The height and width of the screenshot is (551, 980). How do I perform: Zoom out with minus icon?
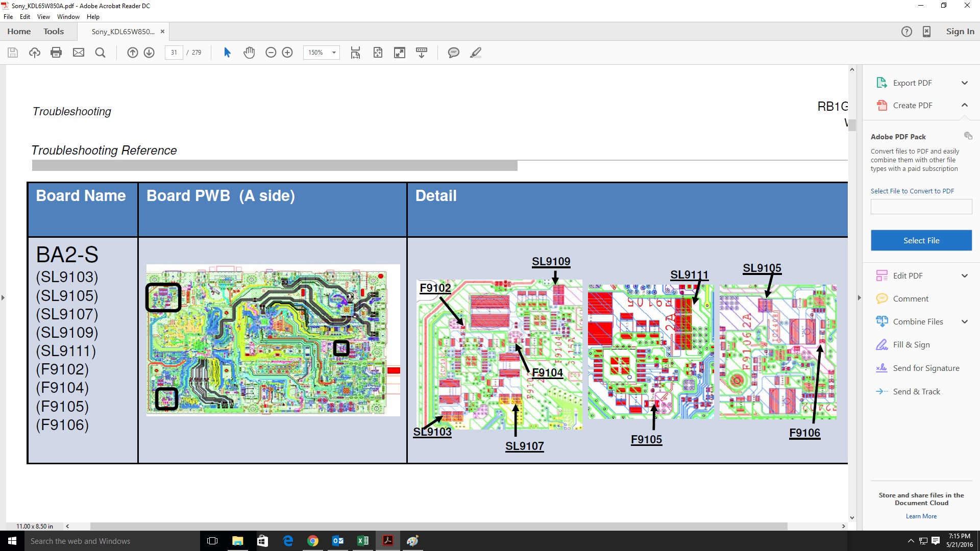coord(271,53)
